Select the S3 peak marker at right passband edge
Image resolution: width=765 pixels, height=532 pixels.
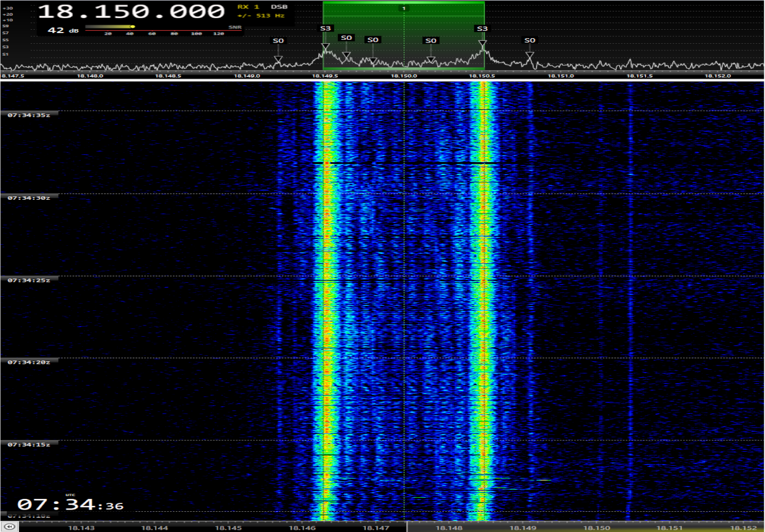click(482, 29)
